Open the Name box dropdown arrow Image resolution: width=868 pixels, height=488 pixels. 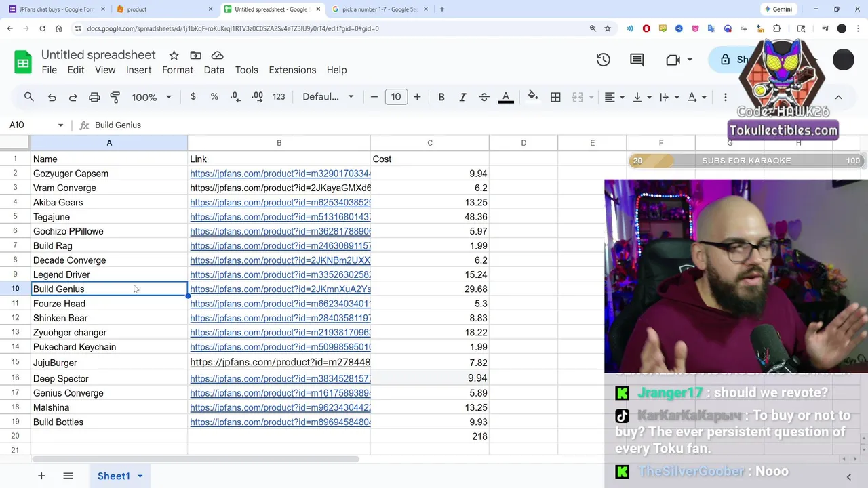60,125
